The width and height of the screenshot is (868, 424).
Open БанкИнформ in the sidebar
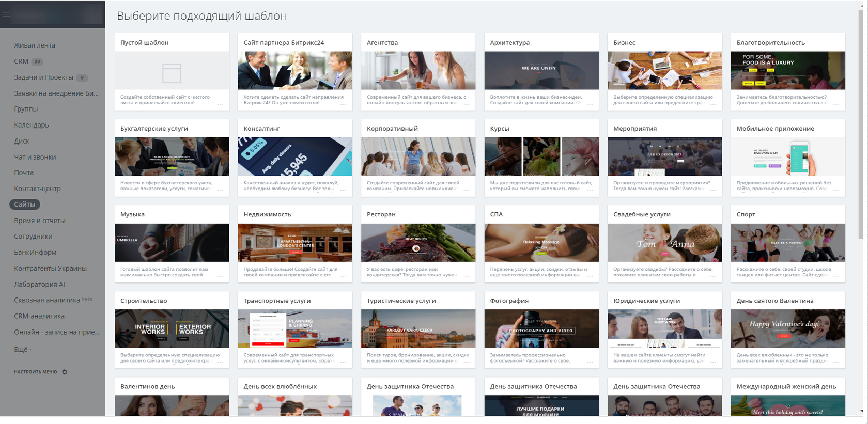(x=35, y=252)
